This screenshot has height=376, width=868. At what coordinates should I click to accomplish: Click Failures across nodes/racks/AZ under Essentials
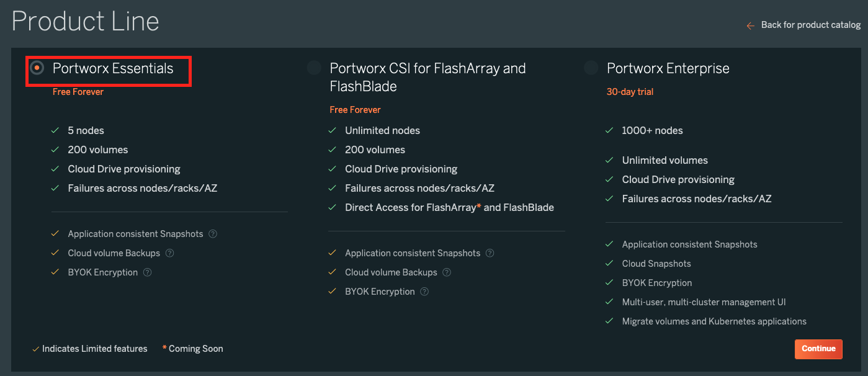point(143,188)
